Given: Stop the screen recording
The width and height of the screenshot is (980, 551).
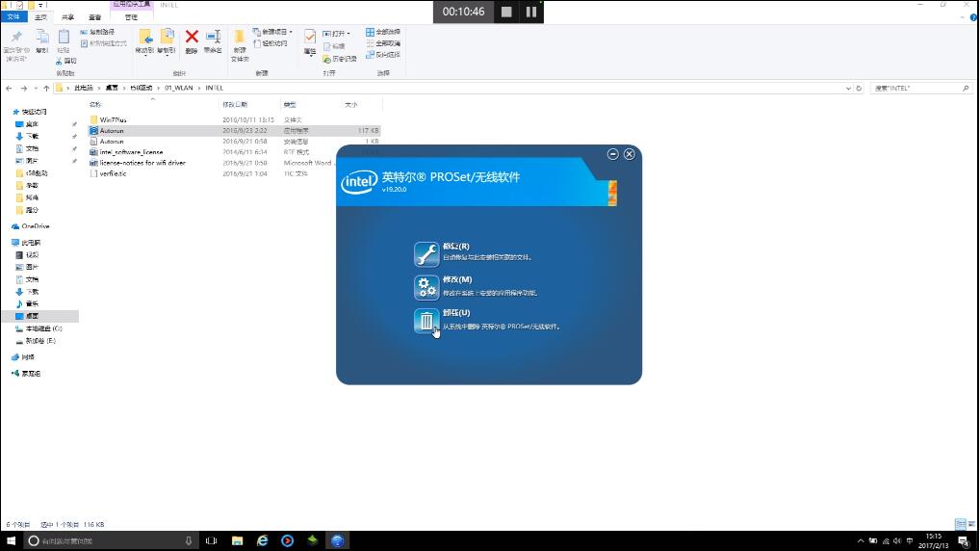Looking at the screenshot, I should click(x=506, y=12).
